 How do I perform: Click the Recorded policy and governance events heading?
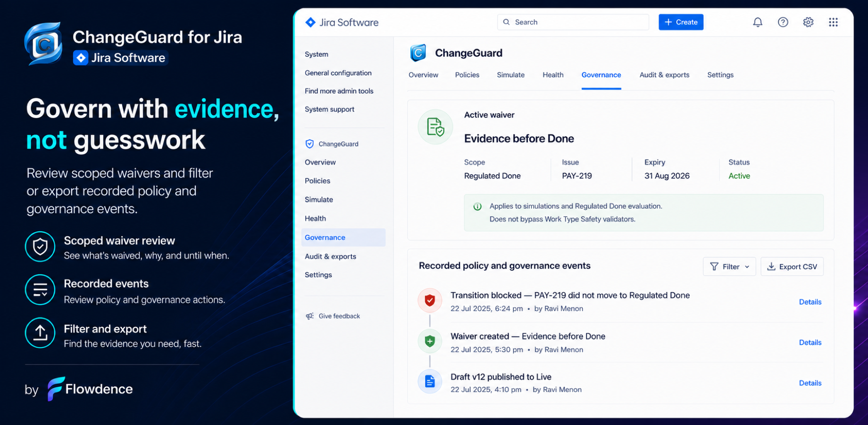pyautogui.click(x=505, y=266)
